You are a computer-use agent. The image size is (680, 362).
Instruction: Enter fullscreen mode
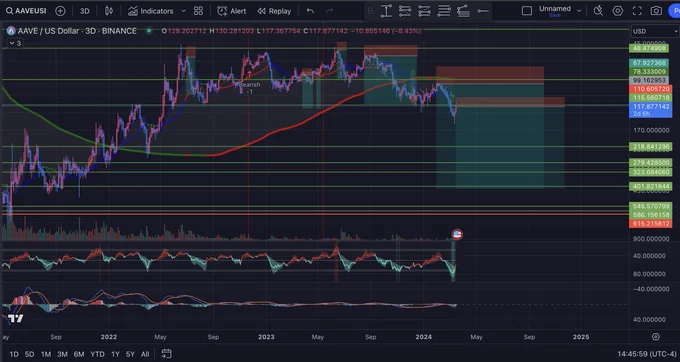pyautogui.click(x=637, y=11)
